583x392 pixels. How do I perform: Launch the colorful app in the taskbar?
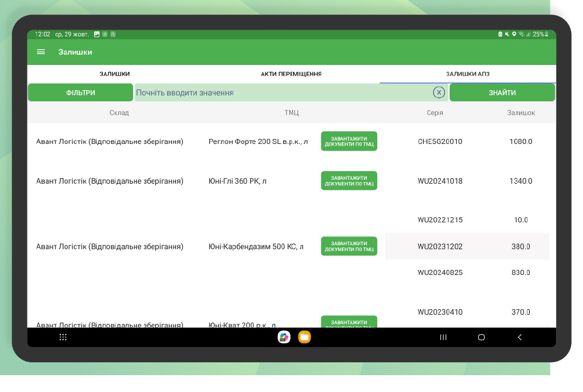point(284,337)
